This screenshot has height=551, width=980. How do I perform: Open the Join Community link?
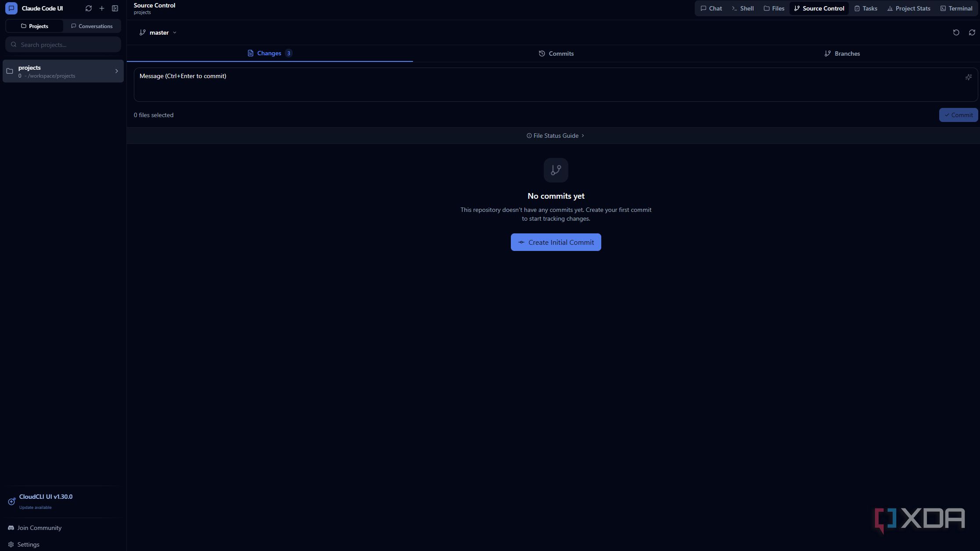(35, 528)
